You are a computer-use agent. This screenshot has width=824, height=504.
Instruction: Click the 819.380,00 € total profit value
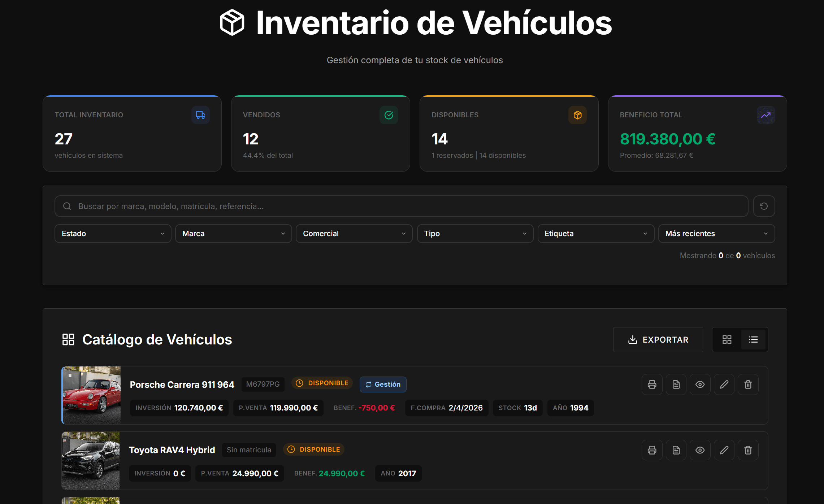point(668,139)
